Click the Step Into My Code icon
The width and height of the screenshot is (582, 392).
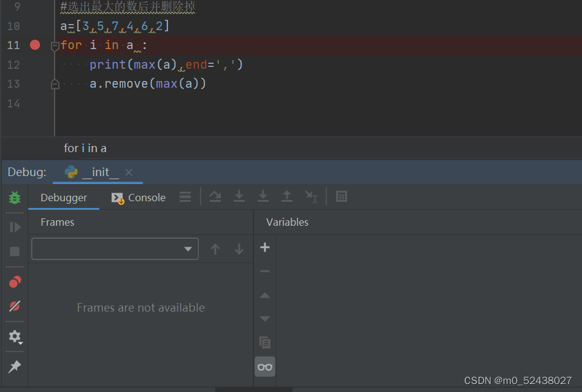[x=263, y=196]
